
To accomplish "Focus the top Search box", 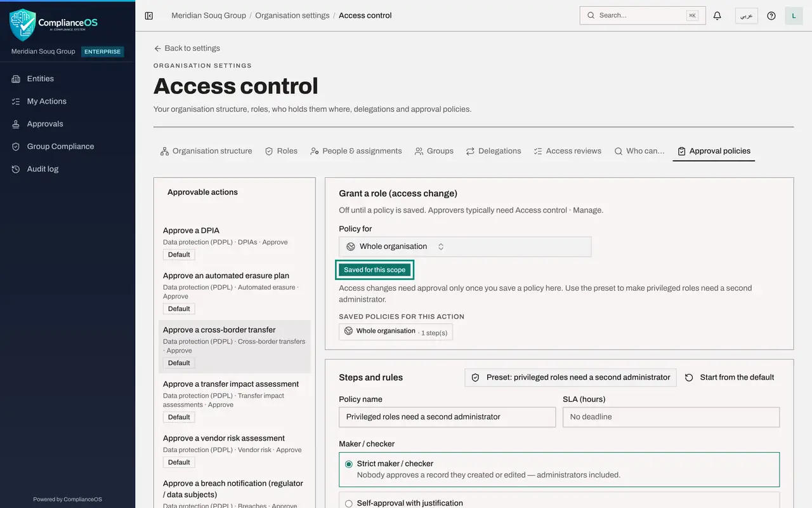I will point(643,15).
